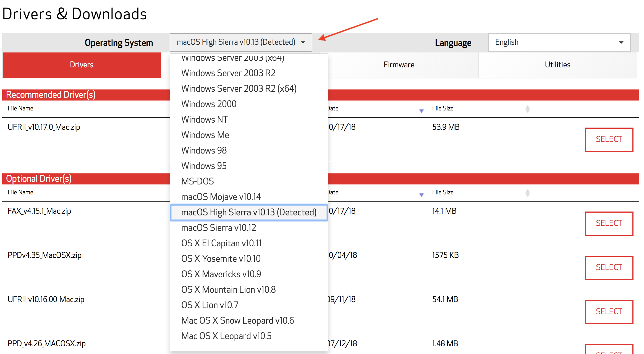
Task: Select the UFRII_v10.16.00_Mac.zip driver
Action: tap(609, 312)
